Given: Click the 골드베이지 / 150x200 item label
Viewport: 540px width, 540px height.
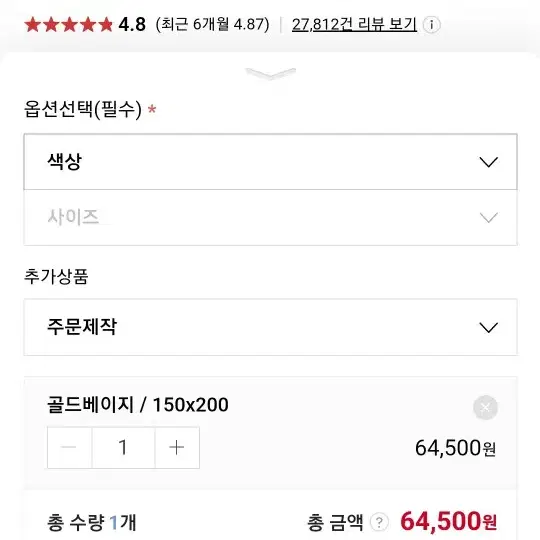Looking at the screenshot, I should pyautogui.click(x=138, y=405).
